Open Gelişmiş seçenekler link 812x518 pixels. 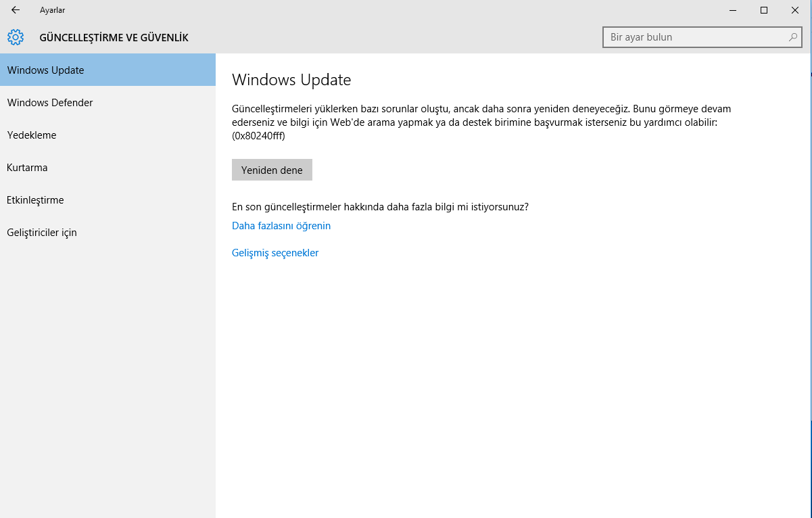tap(275, 253)
